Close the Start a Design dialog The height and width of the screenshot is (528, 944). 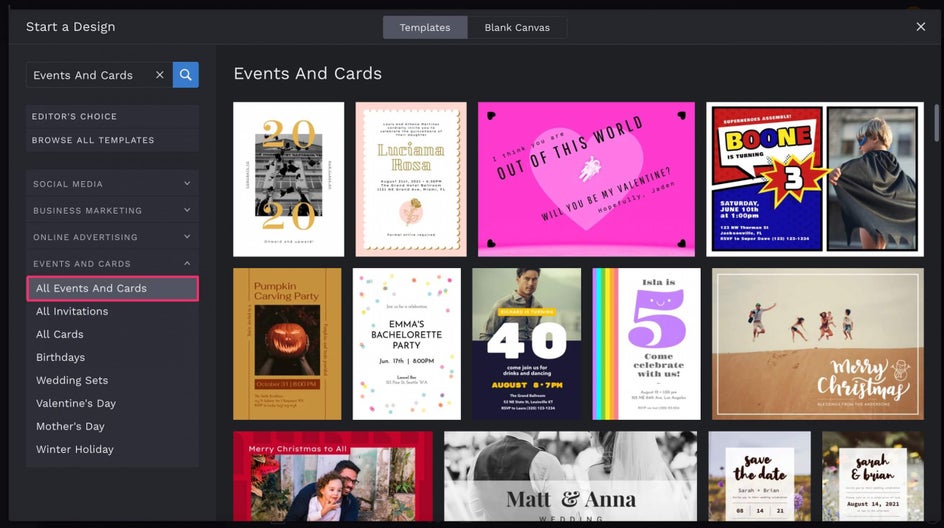(x=921, y=26)
